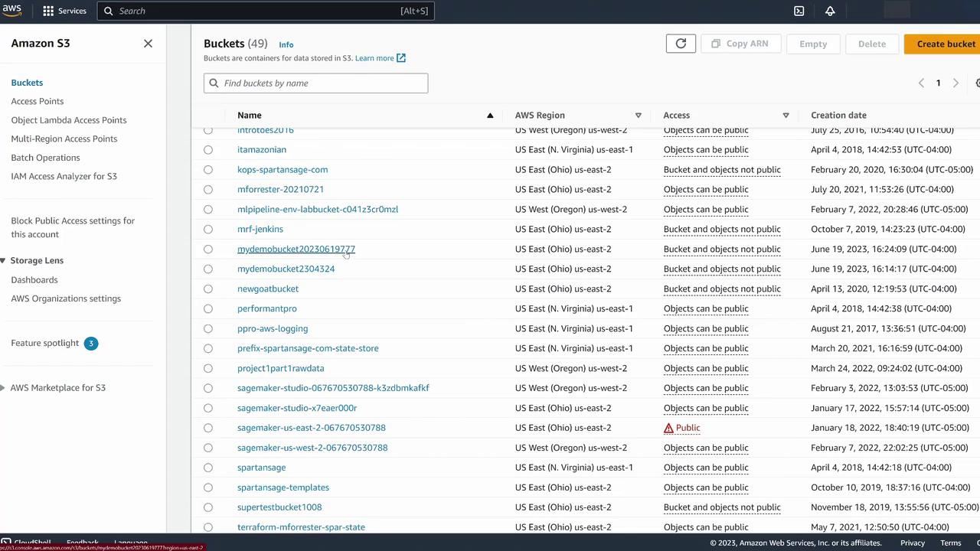Click in the top Search bar
The width and height of the screenshot is (980, 551).
point(266,11)
